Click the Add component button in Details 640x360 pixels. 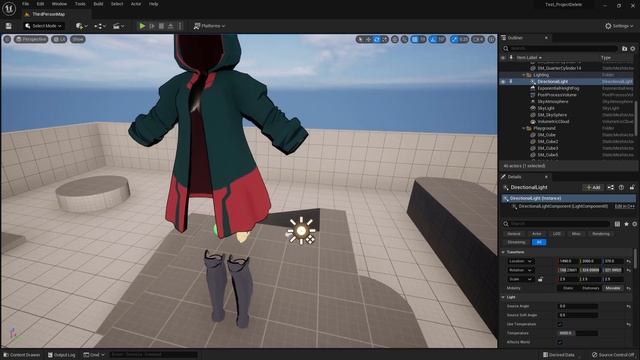point(593,187)
